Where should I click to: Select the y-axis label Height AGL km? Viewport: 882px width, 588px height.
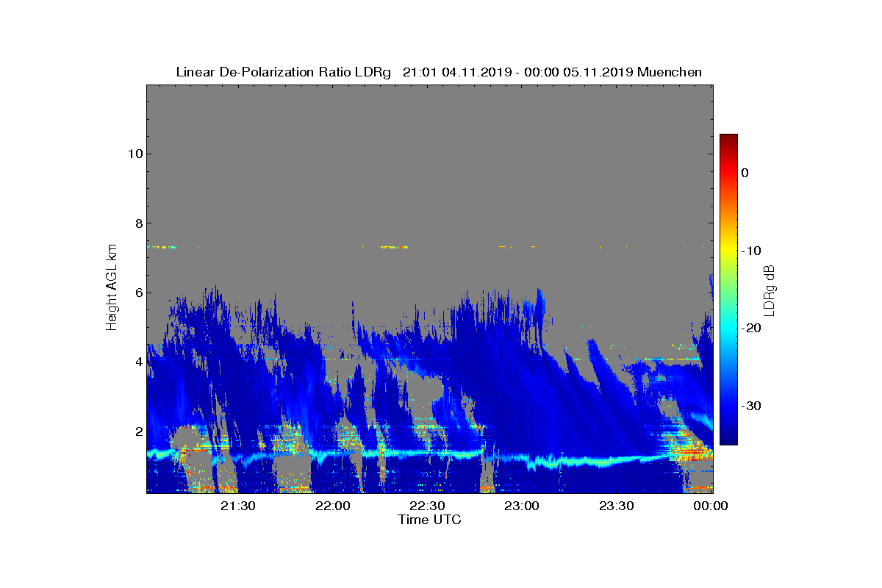click(x=112, y=287)
